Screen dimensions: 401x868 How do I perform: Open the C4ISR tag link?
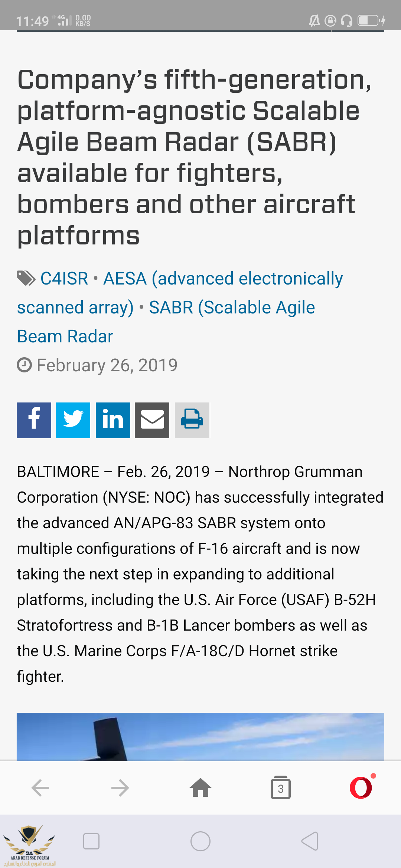pyautogui.click(x=64, y=279)
